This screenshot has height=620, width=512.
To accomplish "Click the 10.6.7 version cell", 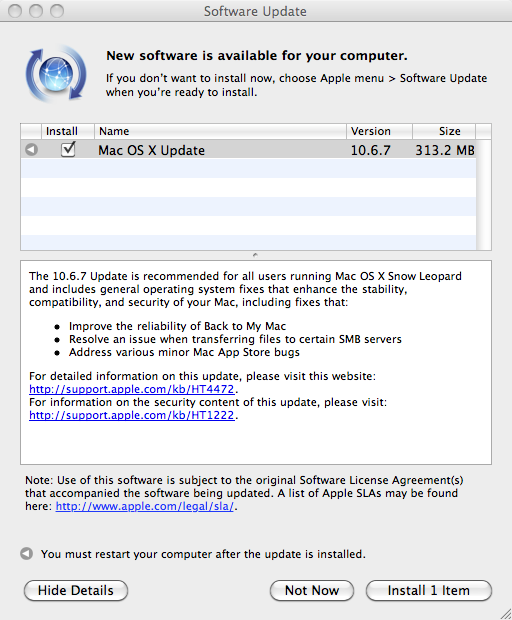I will click(x=370, y=150).
